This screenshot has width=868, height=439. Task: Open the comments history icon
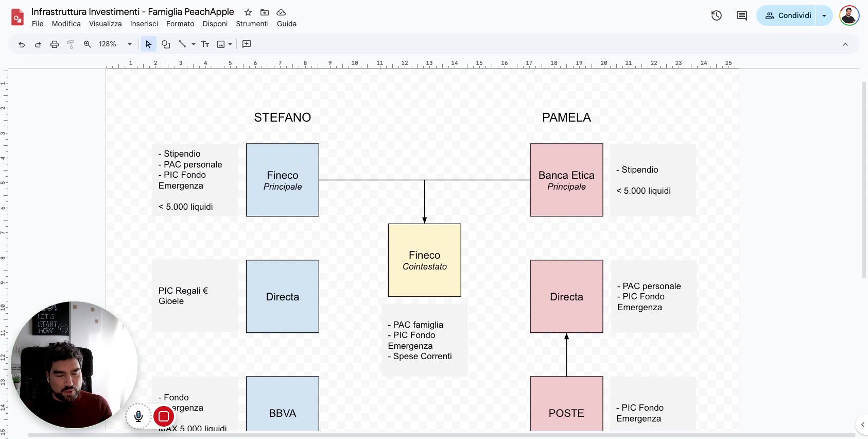(742, 15)
